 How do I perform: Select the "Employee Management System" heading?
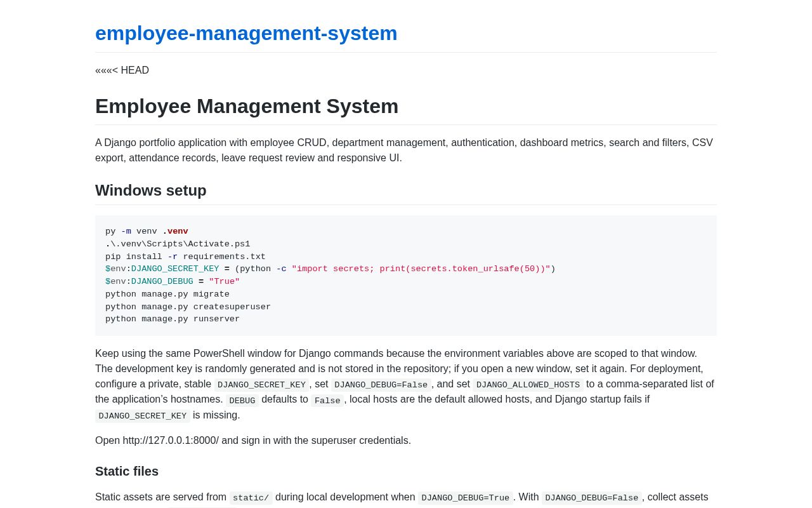point(247,106)
